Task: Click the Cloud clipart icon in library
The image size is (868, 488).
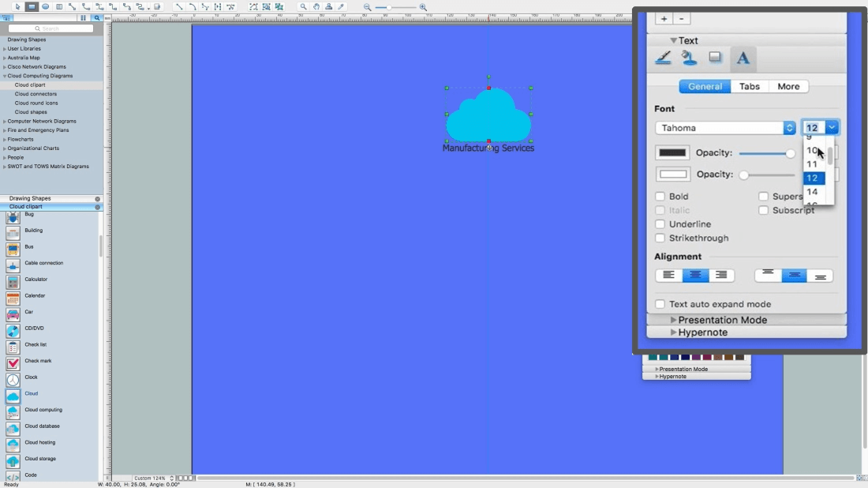Action: [x=13, y=396]
